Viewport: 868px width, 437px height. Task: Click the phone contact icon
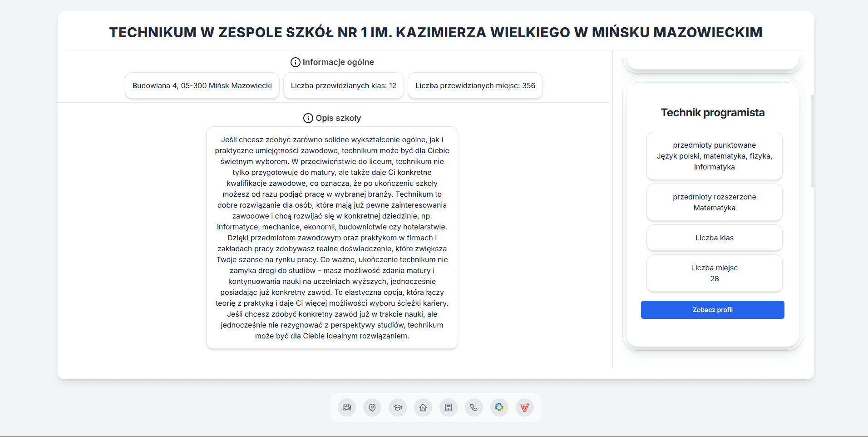(474, 407)
